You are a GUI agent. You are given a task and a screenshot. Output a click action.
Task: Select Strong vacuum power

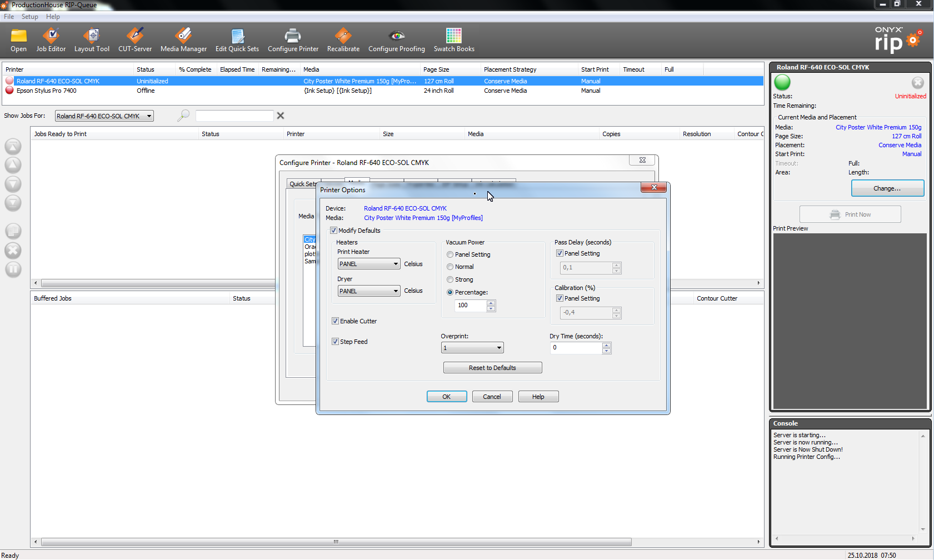coord(450,279)
